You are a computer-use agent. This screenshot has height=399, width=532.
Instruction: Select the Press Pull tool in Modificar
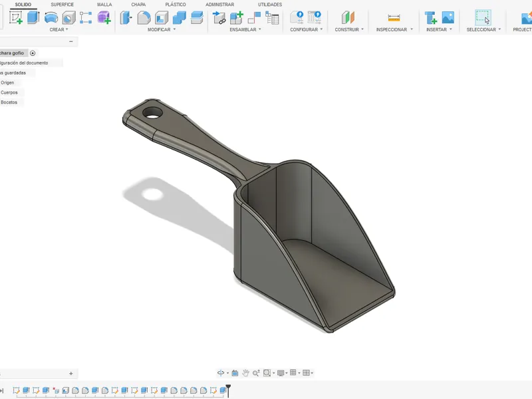(126, 18)
